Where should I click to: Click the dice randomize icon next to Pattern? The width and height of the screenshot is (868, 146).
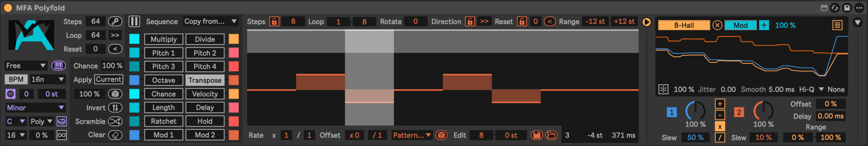441,135
